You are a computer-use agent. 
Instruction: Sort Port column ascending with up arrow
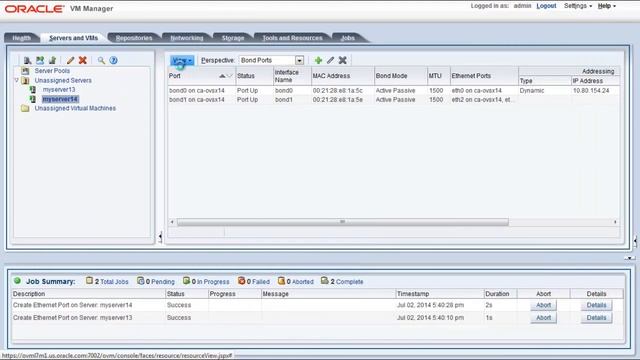point(222,76)
